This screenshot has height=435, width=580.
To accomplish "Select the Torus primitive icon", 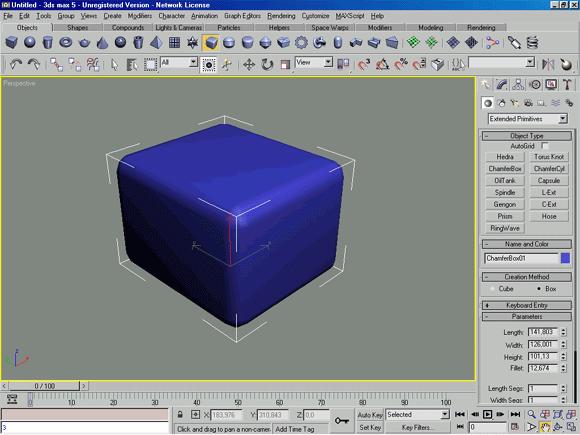I will point(66,43).
